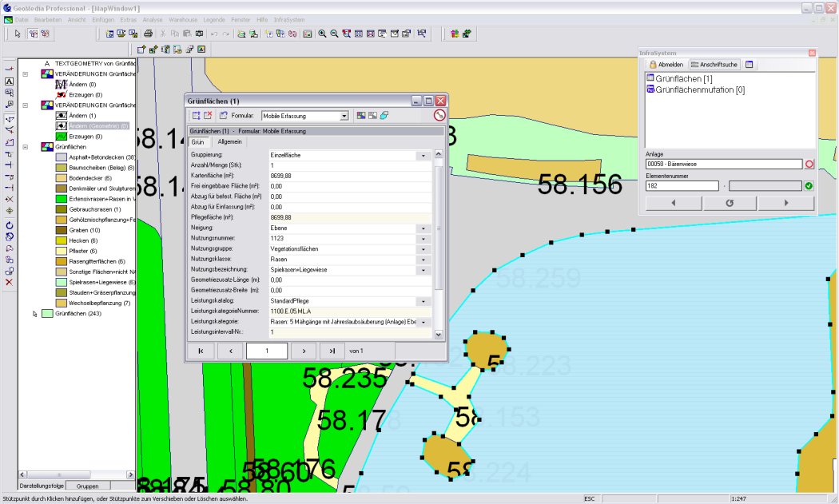This screenshot has height=504, width=839.
Task: Click the zoom out magnifier tool
Action: click(x=333, y=34)
